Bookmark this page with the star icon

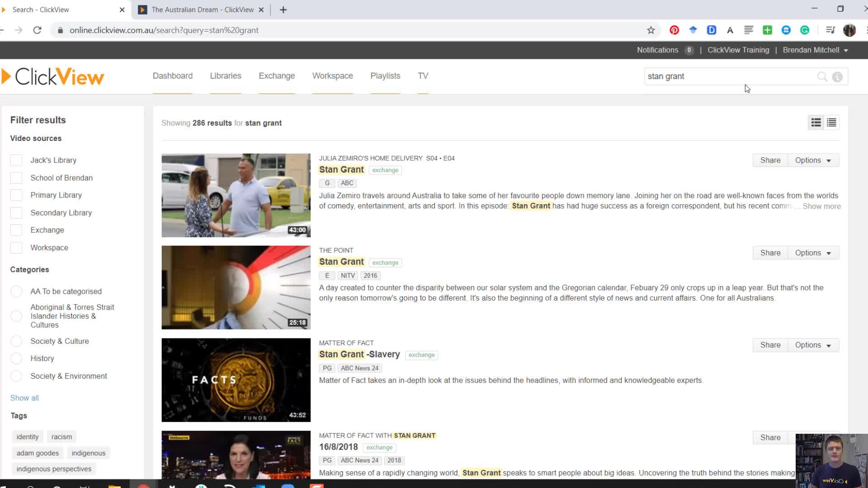click(651, 30)
